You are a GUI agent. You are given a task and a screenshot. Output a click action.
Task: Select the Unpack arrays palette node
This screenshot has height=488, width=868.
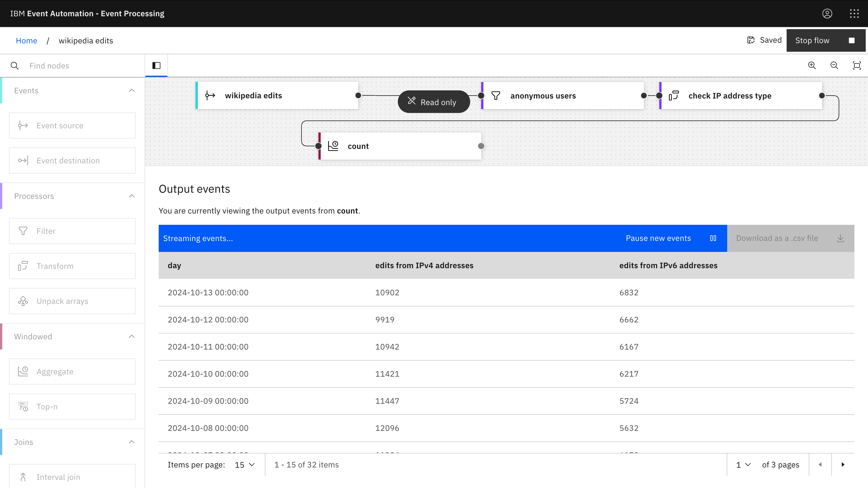coord(72,301)
